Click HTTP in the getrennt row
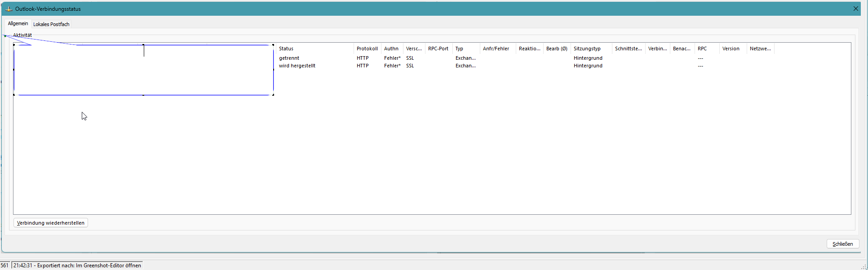This screenshot has width=868, height=270. coord(363,58)
